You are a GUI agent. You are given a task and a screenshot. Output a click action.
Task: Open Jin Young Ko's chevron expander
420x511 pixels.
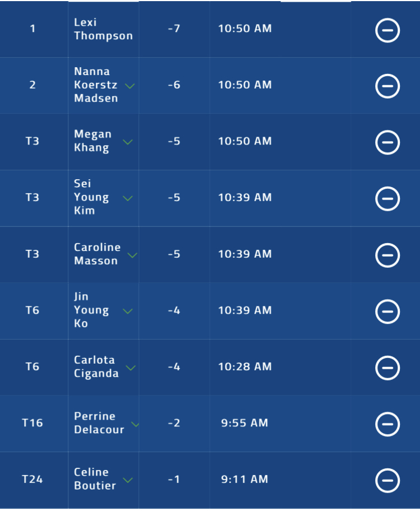point(128,311)
